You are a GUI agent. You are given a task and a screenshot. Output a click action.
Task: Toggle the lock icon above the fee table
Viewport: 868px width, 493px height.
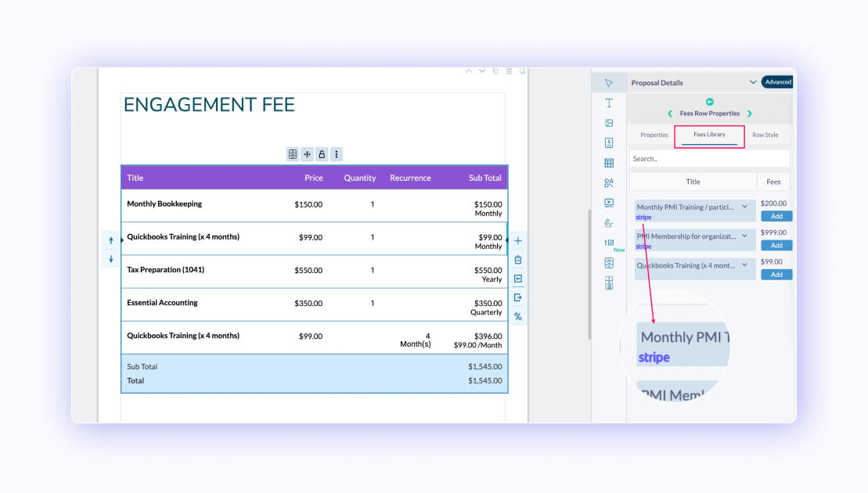[322, 154]
